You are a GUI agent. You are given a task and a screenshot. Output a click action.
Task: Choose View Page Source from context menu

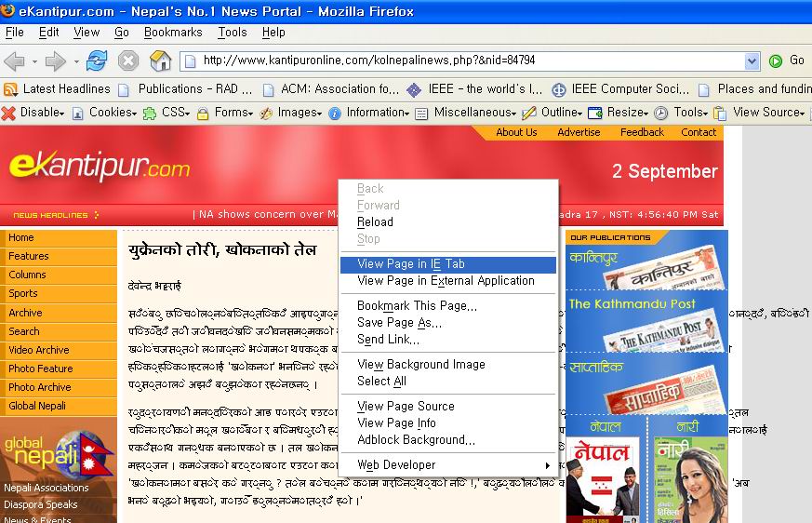click(406, 407)
